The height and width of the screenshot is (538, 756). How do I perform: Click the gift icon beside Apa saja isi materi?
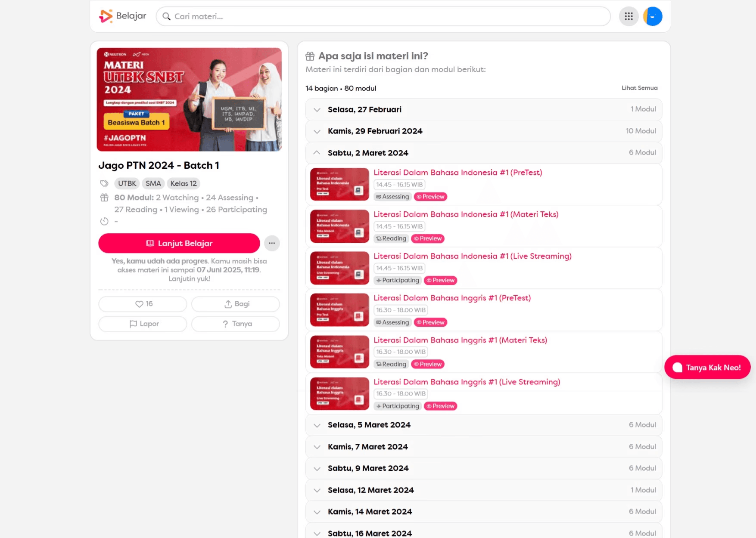tap(310, 56)
